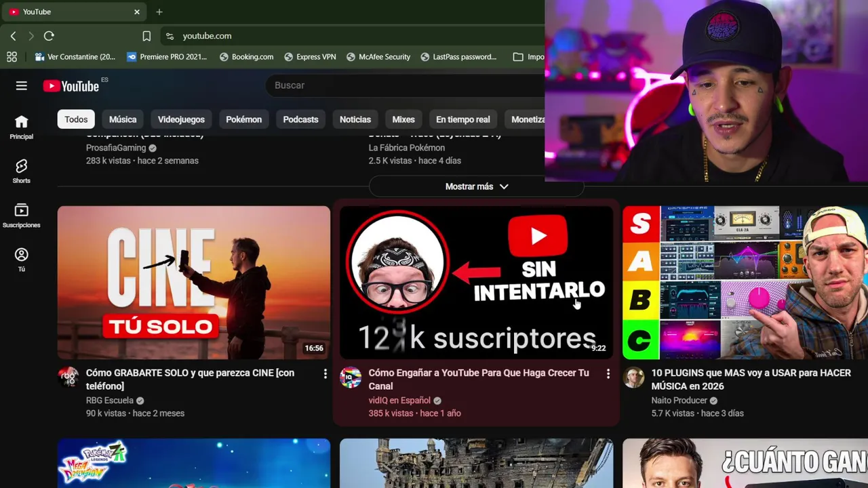Open the Tú account section
868x488 pixels.
coord(21,260)
